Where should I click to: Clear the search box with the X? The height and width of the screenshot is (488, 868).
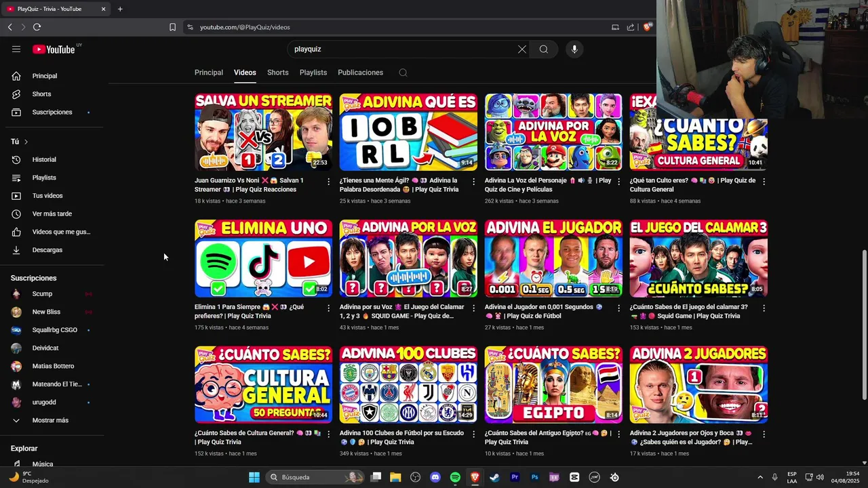[522, 49]
